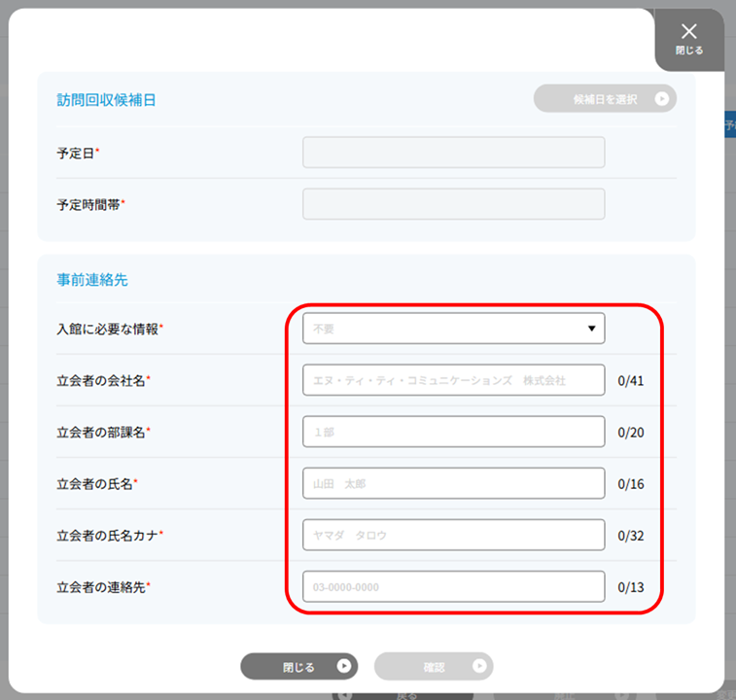Open the 入館に必要な情報 dropdown

453,329
